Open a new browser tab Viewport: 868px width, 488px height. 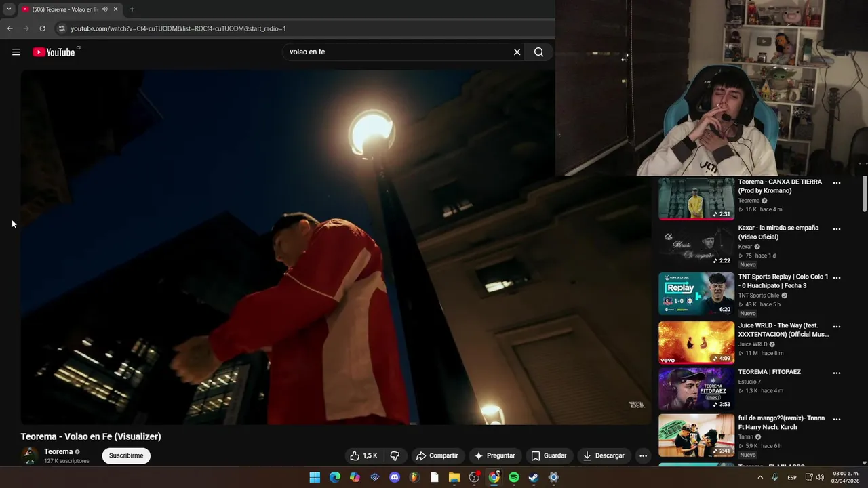point(132,9)
